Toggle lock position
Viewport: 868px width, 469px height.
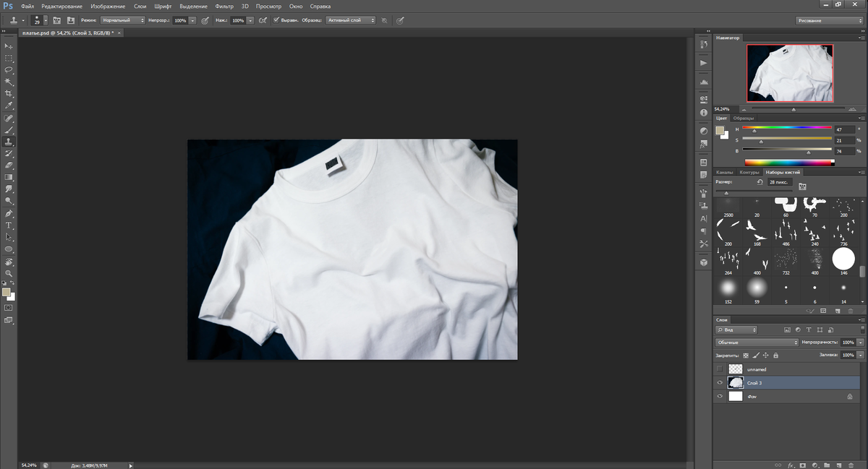pos(766,356)
